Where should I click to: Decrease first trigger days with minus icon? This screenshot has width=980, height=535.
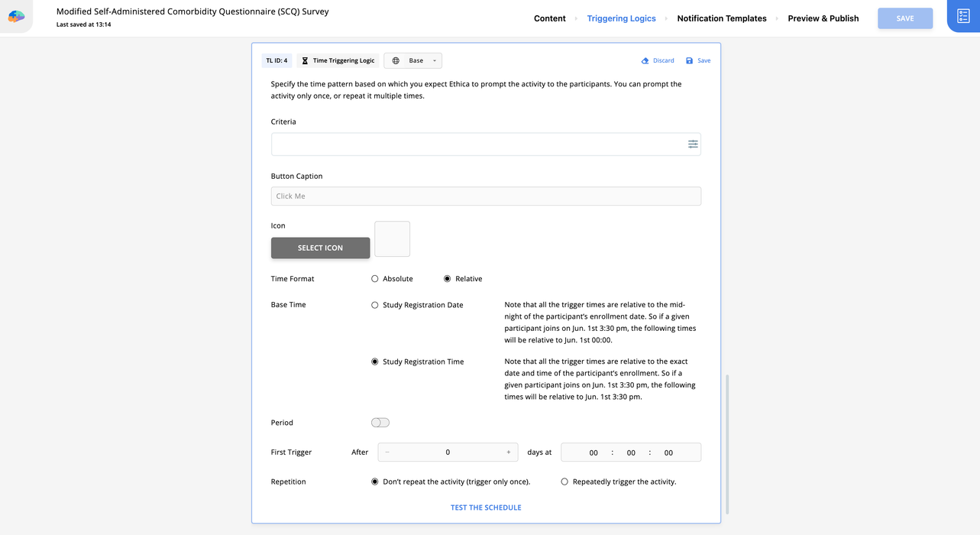pos(387,452)
